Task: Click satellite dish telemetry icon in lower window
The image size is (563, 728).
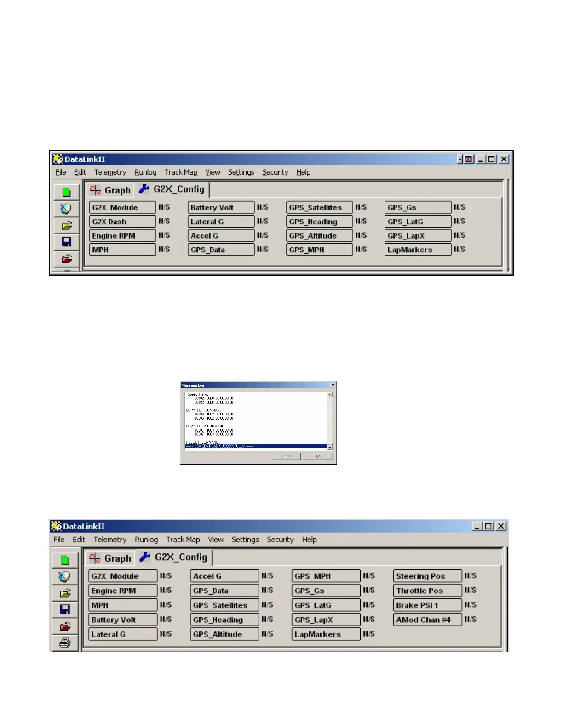Action: click(x=65, y=576)
